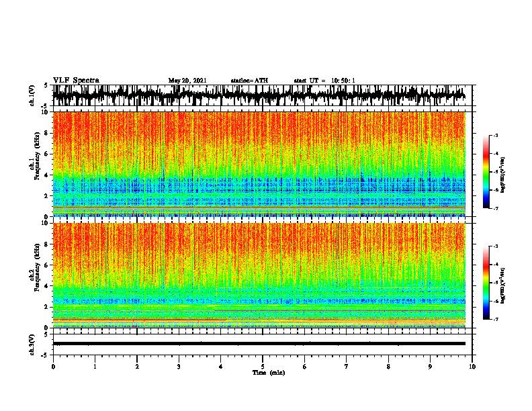Click the "6" kHz tick of ch.2 spectrogram
This screenshot has height=411, width=532.
tap(47, 265)
